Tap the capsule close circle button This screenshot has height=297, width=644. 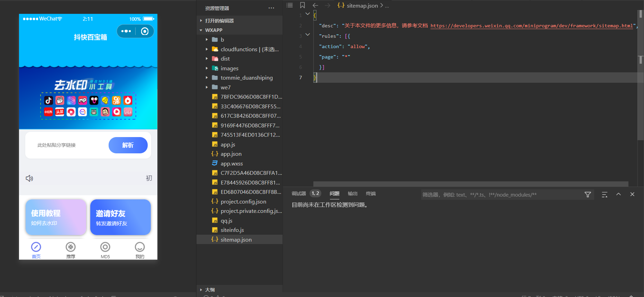click(x=145, y=31)
